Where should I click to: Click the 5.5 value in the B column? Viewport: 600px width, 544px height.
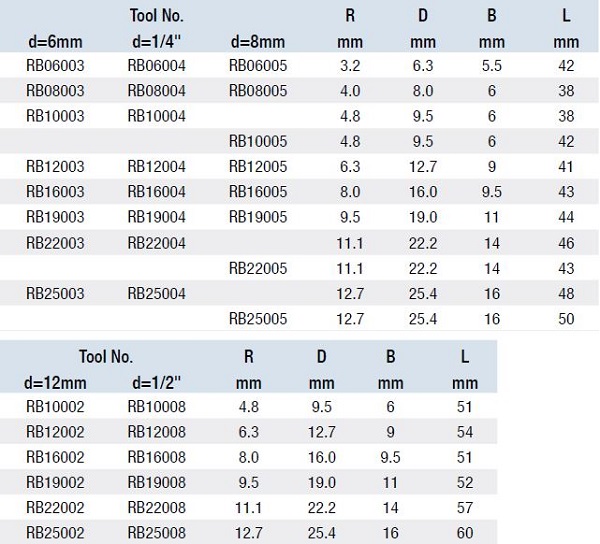point(491,65)
